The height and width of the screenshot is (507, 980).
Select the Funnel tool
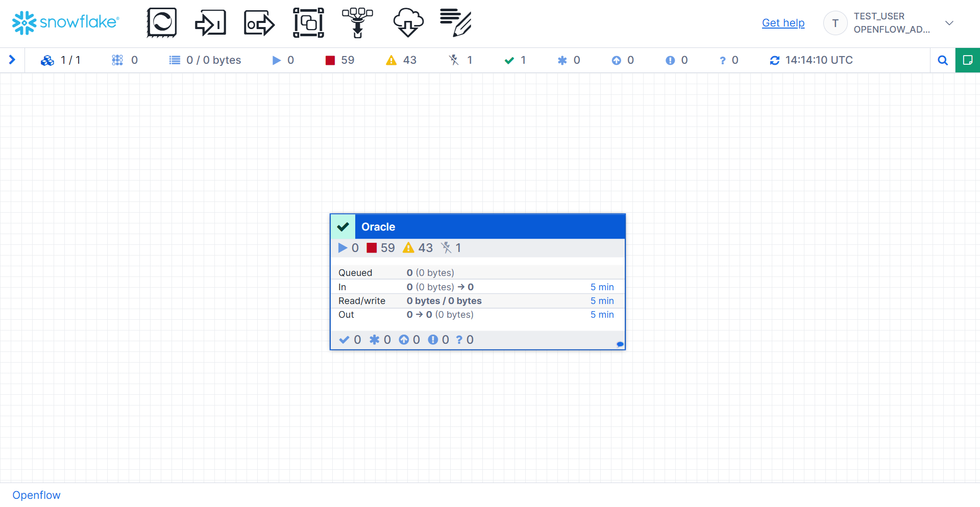357,23
